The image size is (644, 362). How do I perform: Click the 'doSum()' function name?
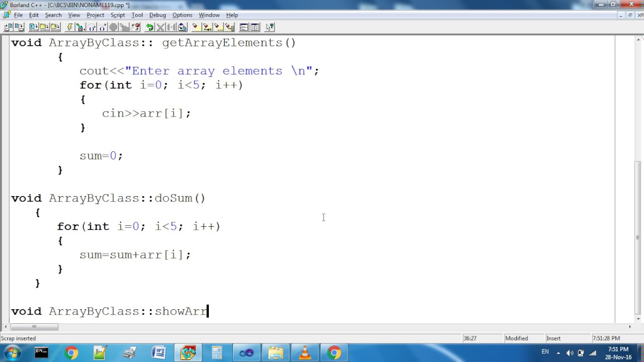tap(180, 199)
